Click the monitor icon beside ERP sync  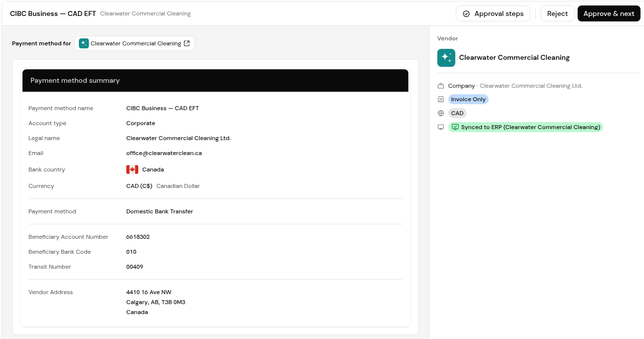441,127
